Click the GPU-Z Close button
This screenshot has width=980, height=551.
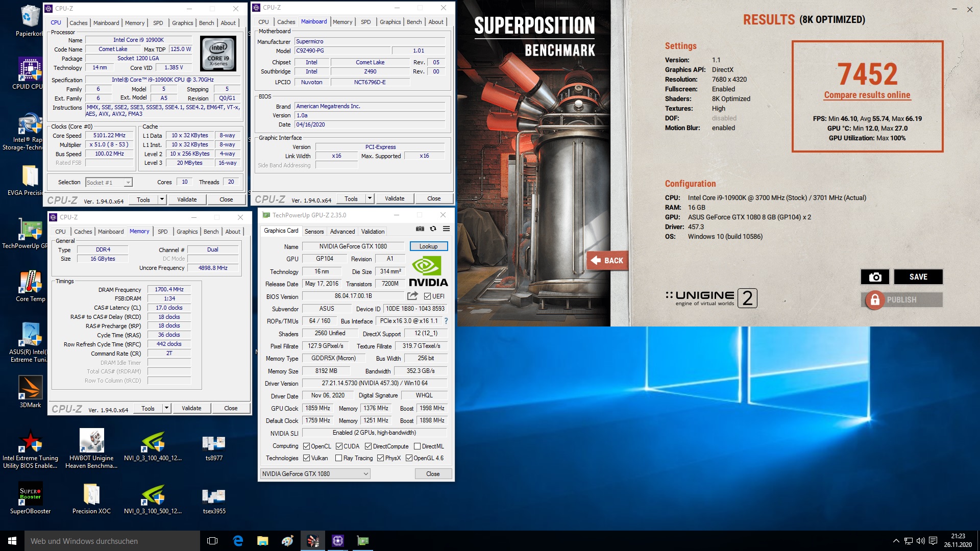pos(433,474)
